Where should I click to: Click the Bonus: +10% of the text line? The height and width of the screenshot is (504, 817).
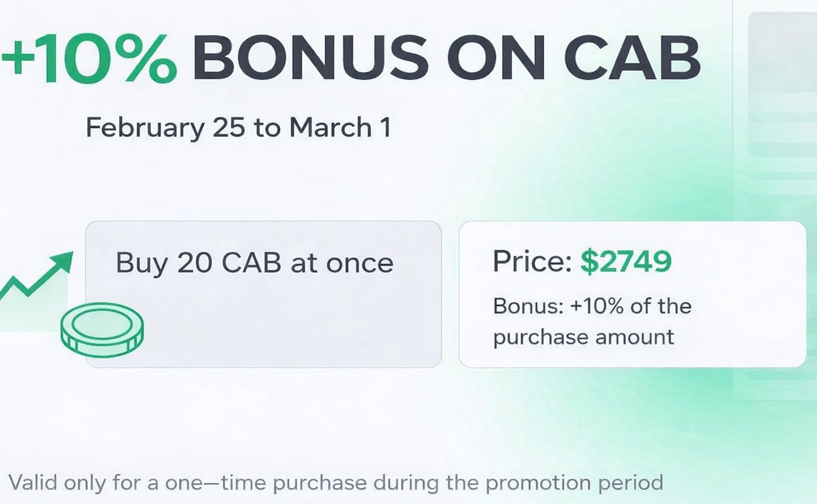point(592,306)
